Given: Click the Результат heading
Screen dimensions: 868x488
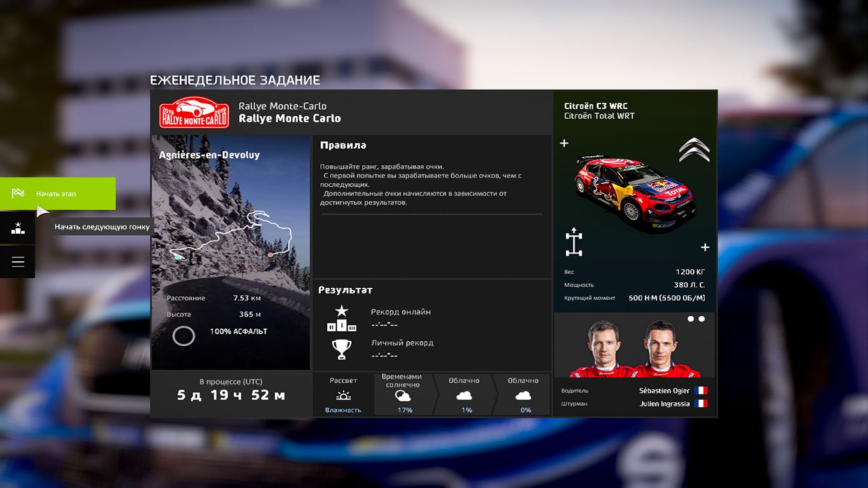Looking at the screenshot, I should [346, 290].
